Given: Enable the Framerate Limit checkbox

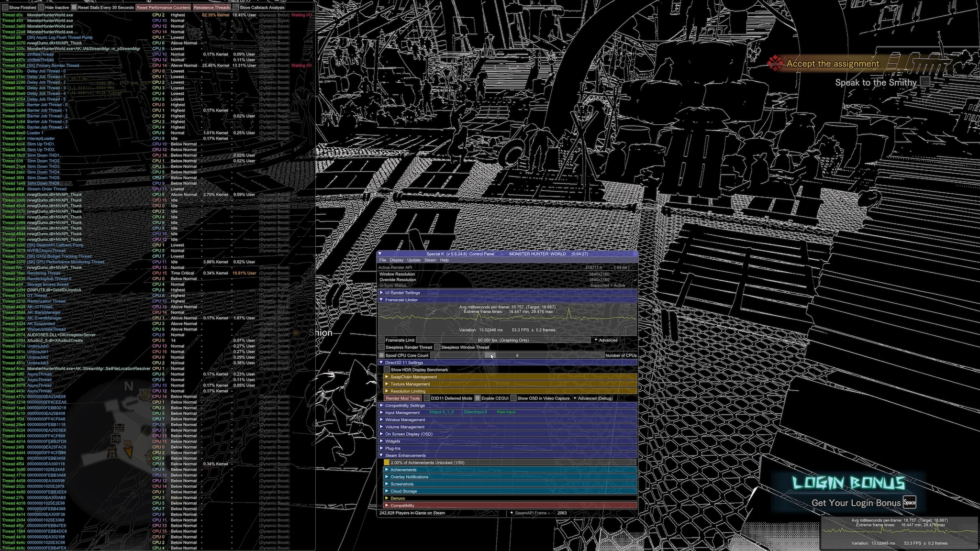Looking at the screenshot, I should pos(382,340).
